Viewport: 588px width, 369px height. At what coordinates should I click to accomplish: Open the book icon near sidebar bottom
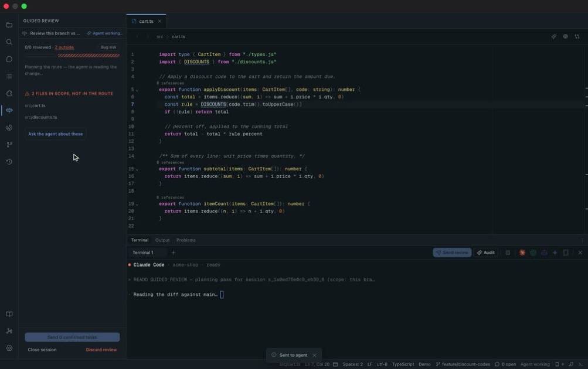pos(9,314)
